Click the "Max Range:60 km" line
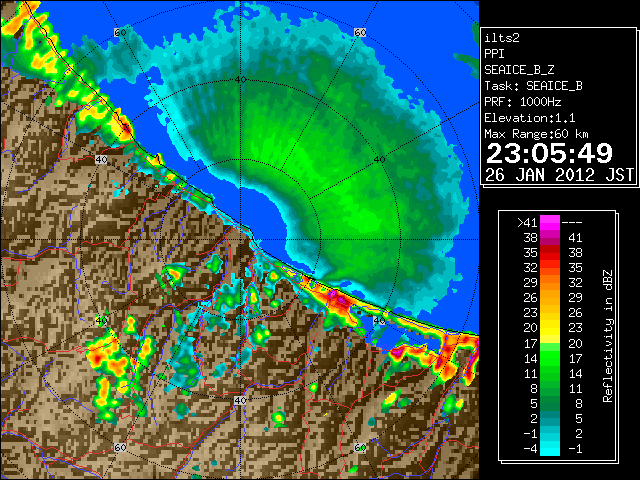 pyautogui.click(x=536, y=134)
